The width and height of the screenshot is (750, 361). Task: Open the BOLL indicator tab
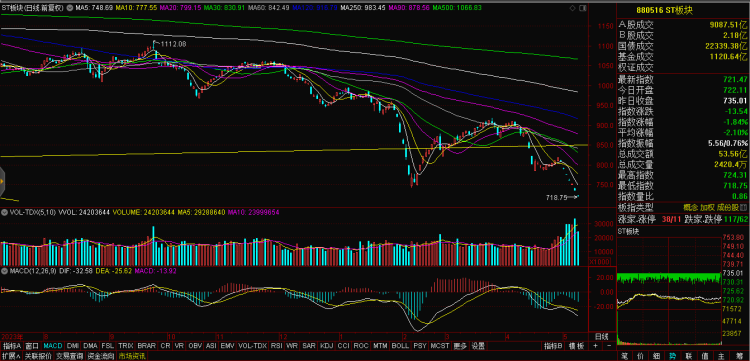[x=400, y=346]
